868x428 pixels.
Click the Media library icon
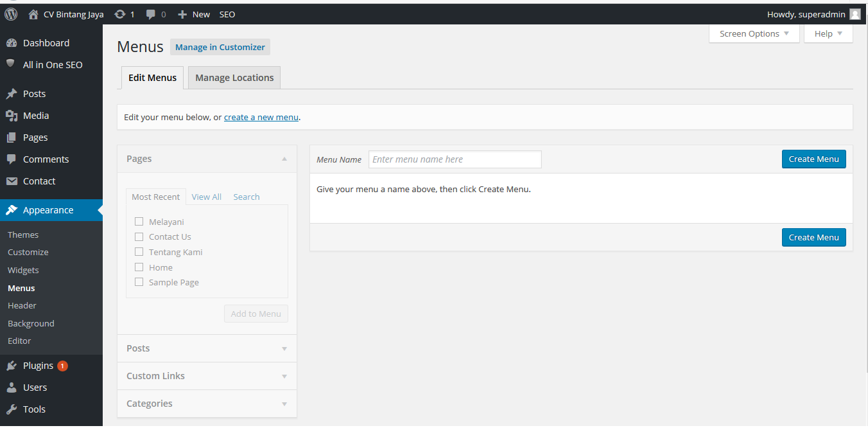12,116
